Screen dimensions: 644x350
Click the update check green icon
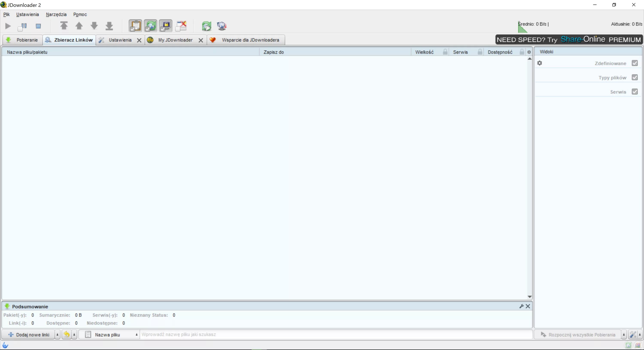(207, 26)
